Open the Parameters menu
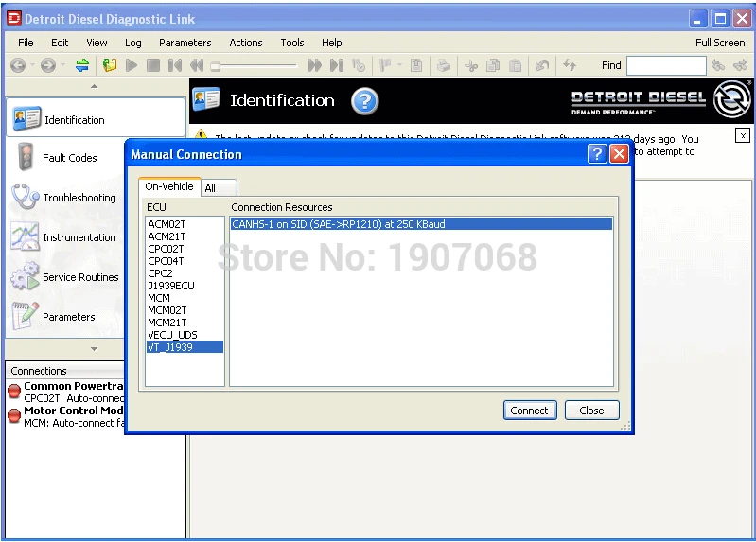 [185, 43]
